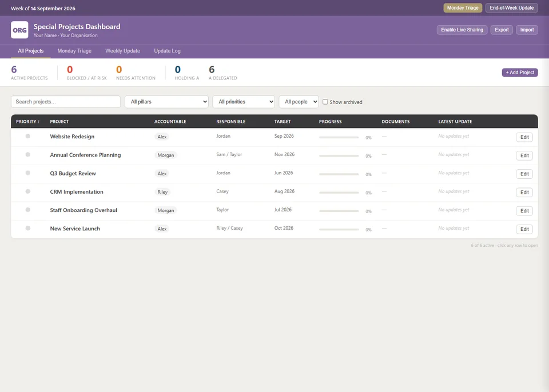
Task: Edit the CRM Implementation project
Action: [x=524, y=192]
